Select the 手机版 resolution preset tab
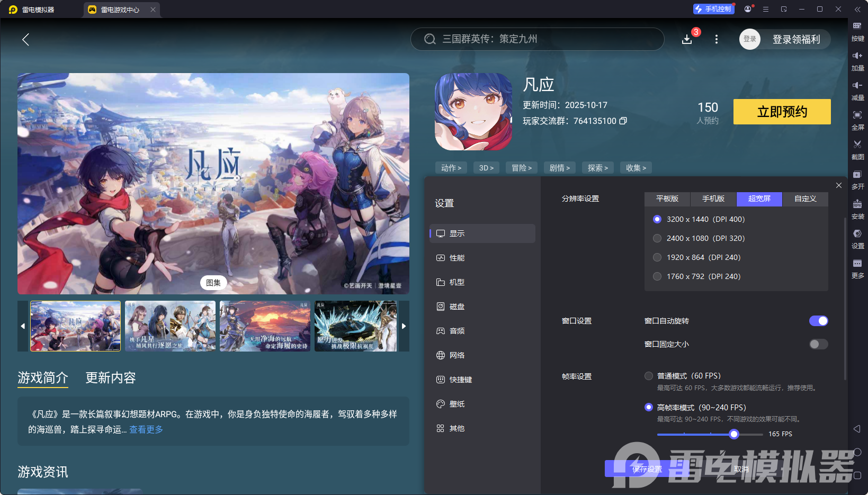Image resolution: width=868 pixels, height=495 pixels. tap(713, 199)
